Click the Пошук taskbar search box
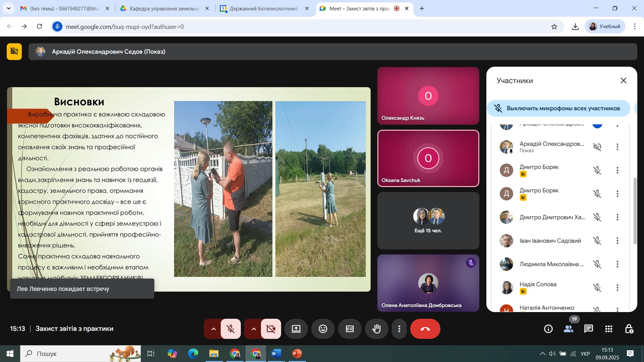Screen dimensions: 644x362 click(80, 354)
